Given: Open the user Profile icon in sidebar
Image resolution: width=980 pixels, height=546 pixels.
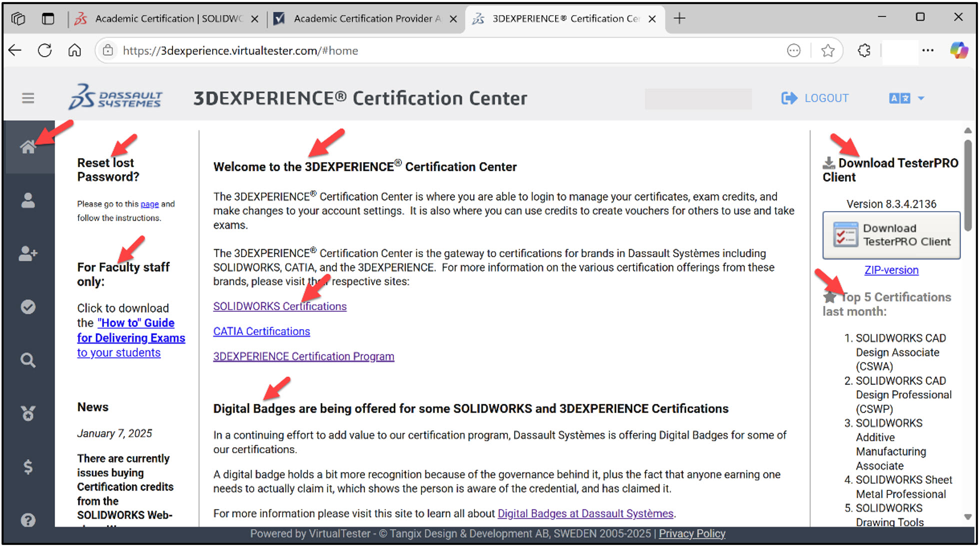Looking at the screenshot, I should coord(28,201).
